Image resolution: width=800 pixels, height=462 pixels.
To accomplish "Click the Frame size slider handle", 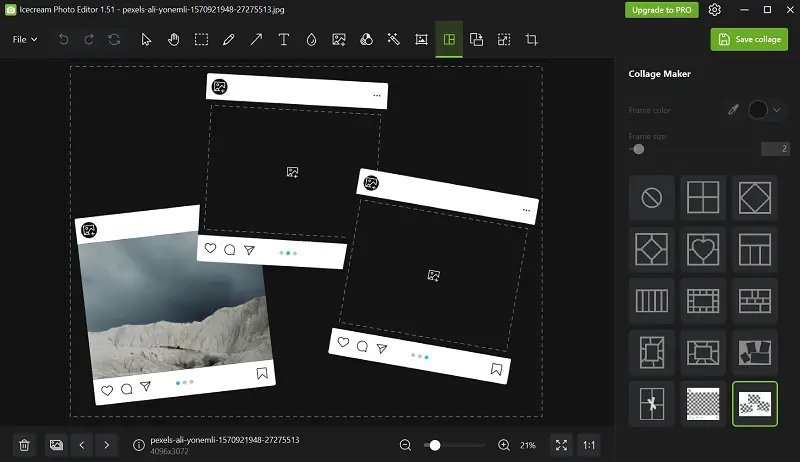I will click(x=638, y=149).
